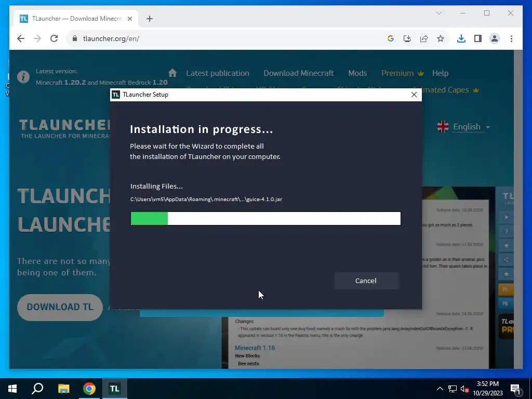Close the TLauncher Setup dialog

pos(414,95)
